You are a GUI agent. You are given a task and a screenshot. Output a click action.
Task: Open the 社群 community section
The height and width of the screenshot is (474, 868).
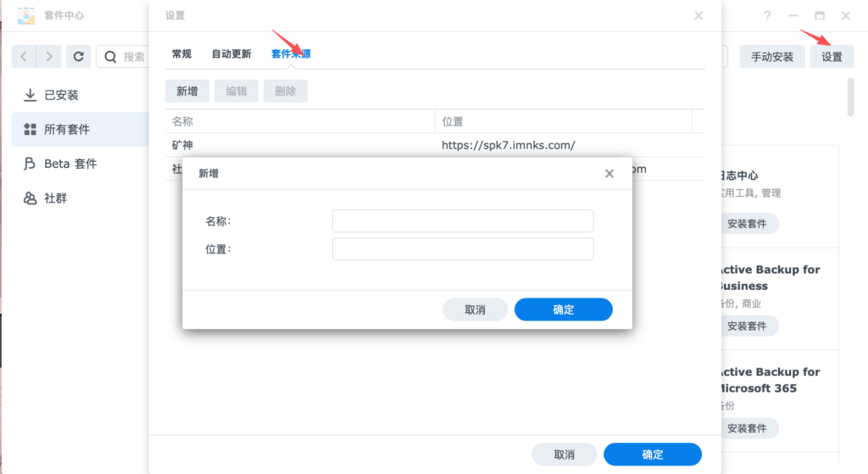pos(55,198)
